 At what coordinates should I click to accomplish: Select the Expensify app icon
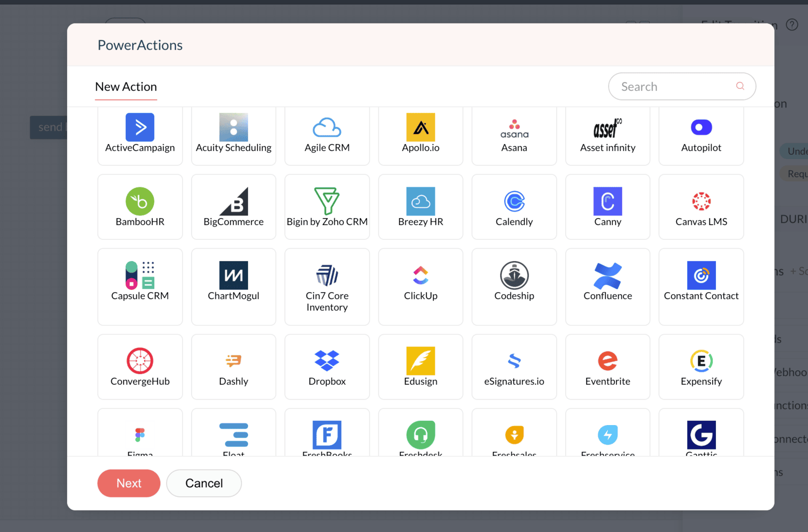[702, 361]
